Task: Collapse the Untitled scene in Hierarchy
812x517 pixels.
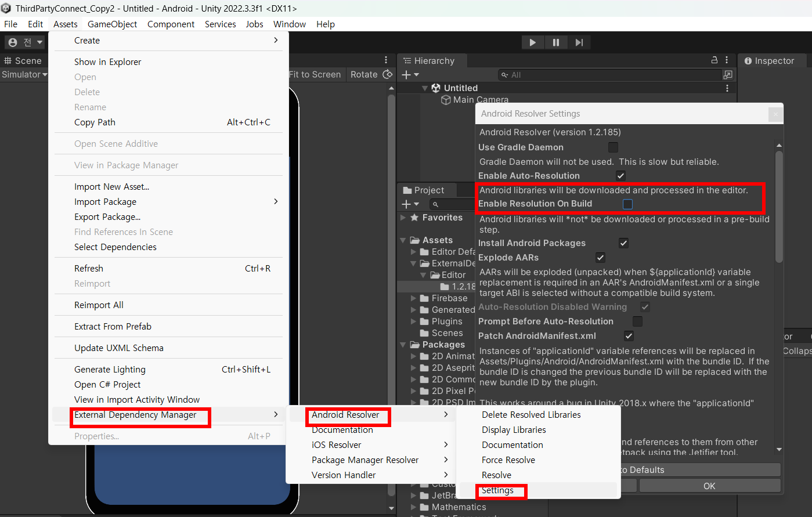Action: coord(425,88)
